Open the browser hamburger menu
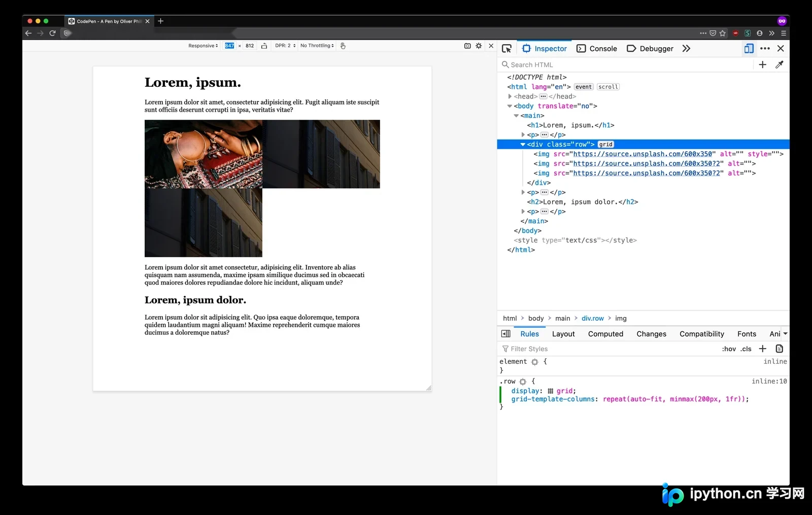This screenshot has width=812, height=515. (x=784, y=33)
